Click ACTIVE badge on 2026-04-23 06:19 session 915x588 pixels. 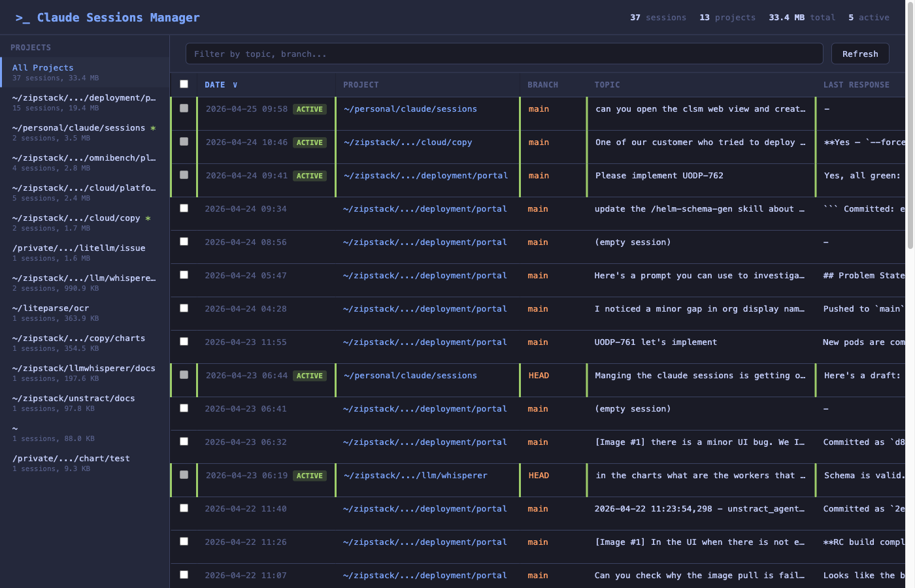point(309,476)
